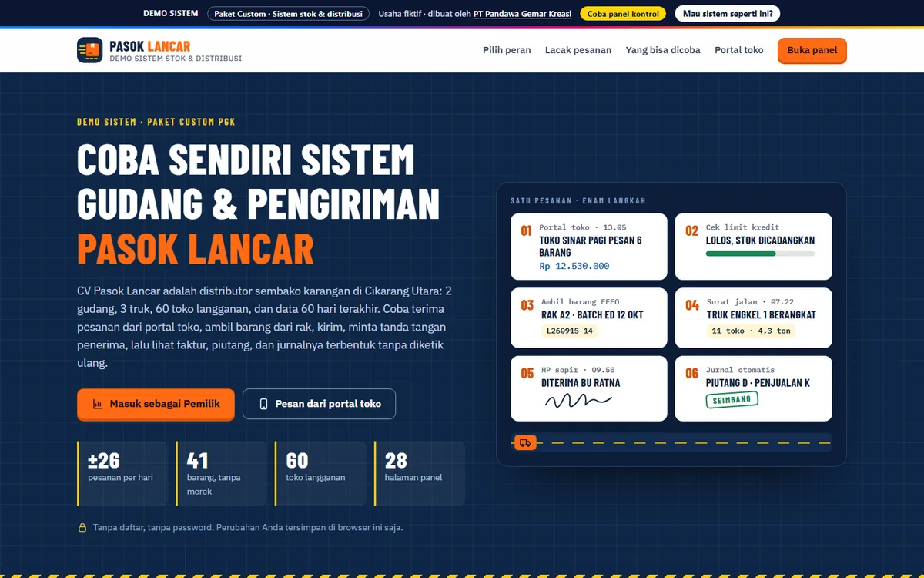Click the Coba panel kontrol pill
This screenshot has width=924, height=578.
click(x=623, y=14)
